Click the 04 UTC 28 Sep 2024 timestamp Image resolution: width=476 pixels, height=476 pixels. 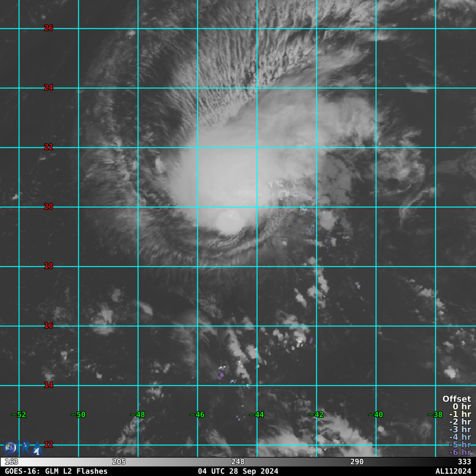(238, 471)
